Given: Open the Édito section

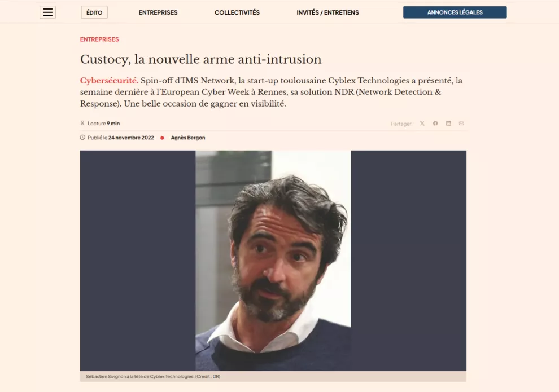Looking at the screenshot, I should click(94, 12).
